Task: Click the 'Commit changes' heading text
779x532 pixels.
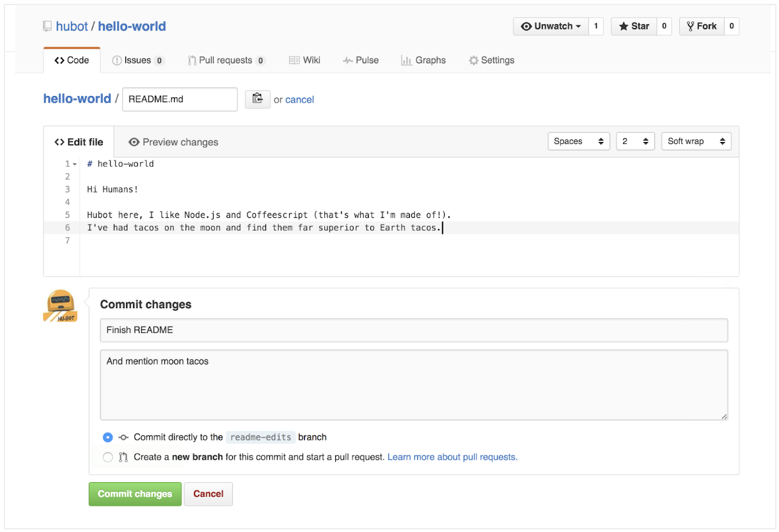Action: coord(146,304)
